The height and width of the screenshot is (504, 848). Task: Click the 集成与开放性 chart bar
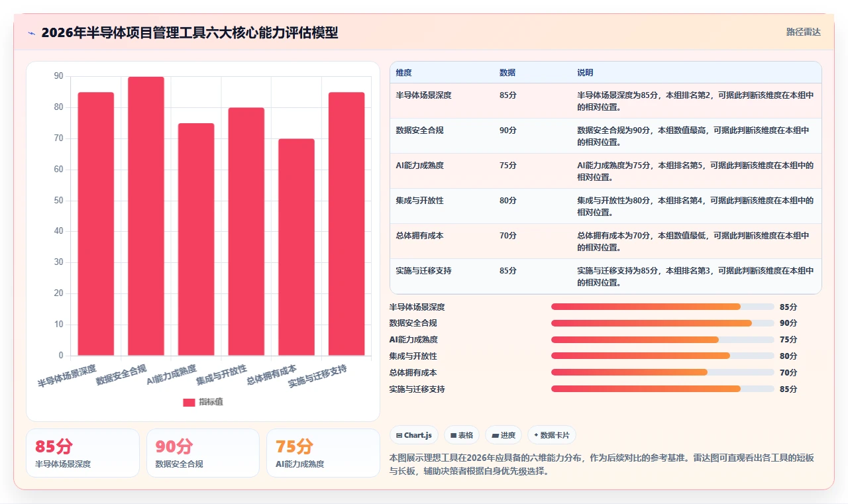pyautogui.click(x=246, y=231)
